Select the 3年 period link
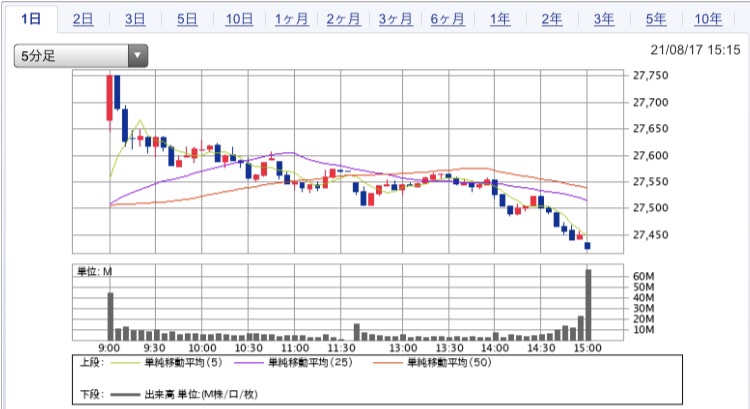This screenshot has height=409, width=750. (604, 19)
